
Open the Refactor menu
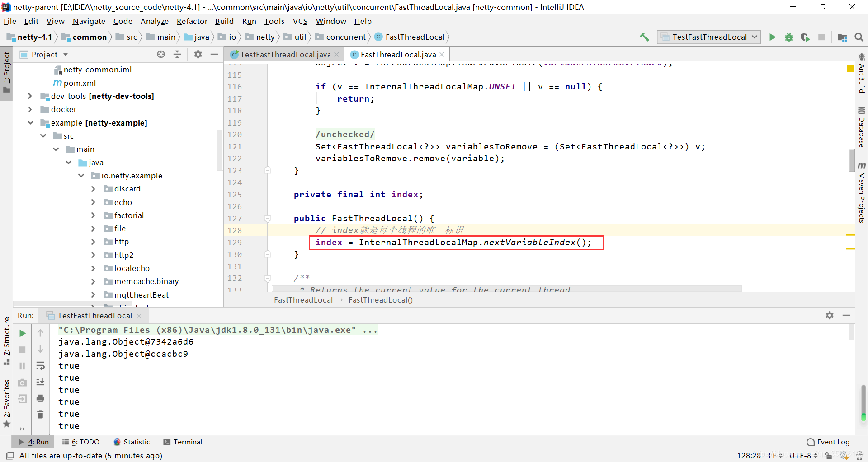coord(192,21)
